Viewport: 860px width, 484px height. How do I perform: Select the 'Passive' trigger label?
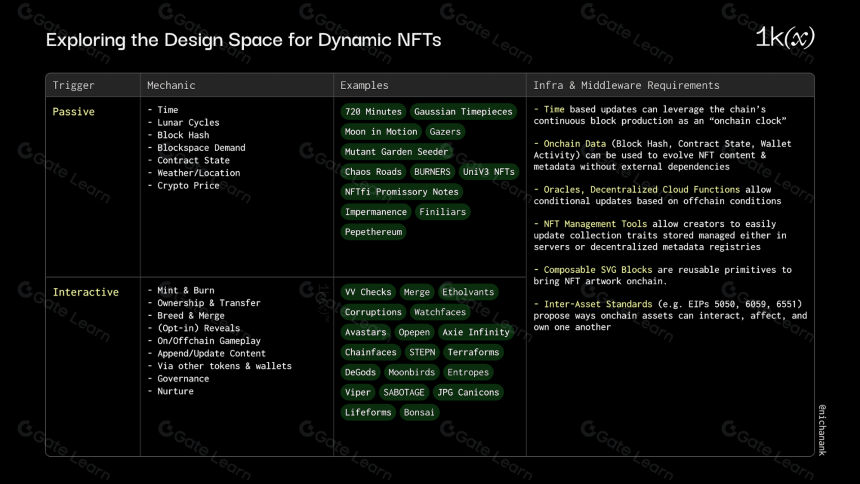[73, 111]
